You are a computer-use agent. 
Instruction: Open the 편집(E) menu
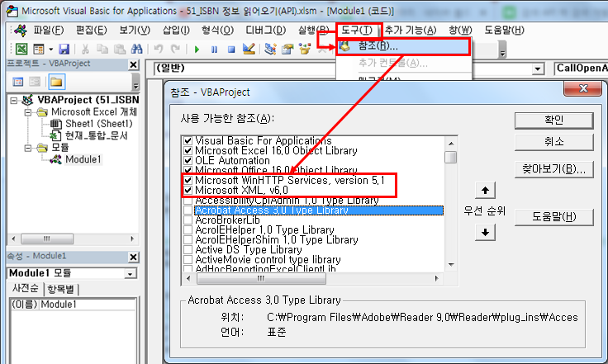[x=92, y=31]
